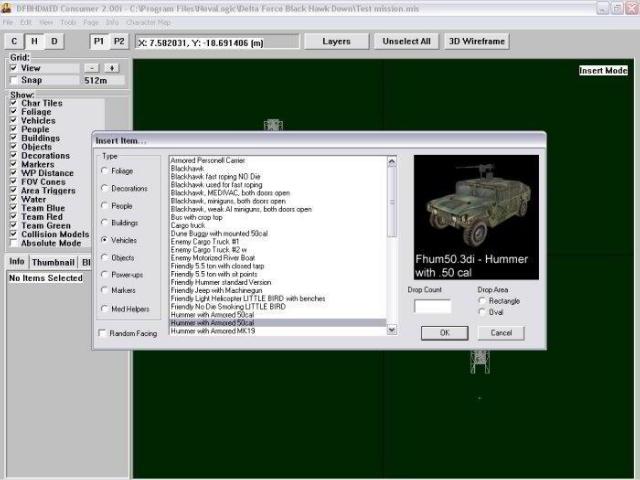640x480 pixels.
Task: Switch to the Thumbnail tab
Action: [53, 262]
